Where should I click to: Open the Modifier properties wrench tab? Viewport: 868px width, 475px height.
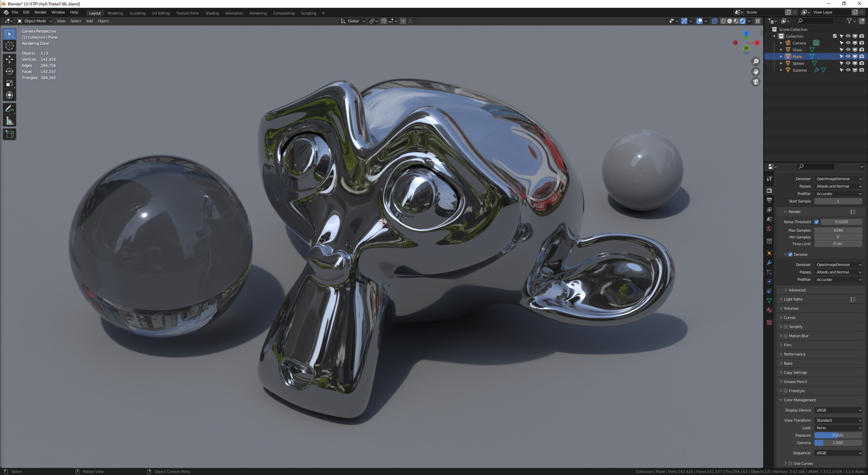(769, 263)
